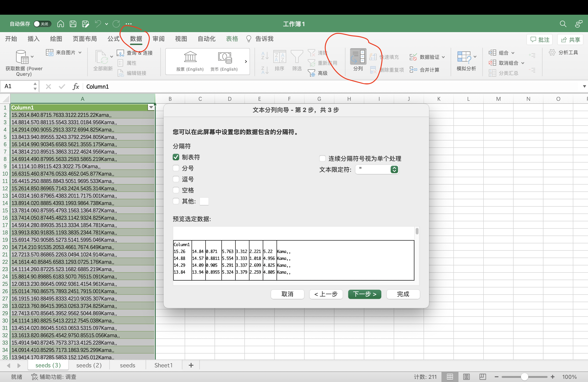Check the Space (空格) delimiter checkbox
The height and width of the screenshot is (382, 588).
(x=176, y=190)
